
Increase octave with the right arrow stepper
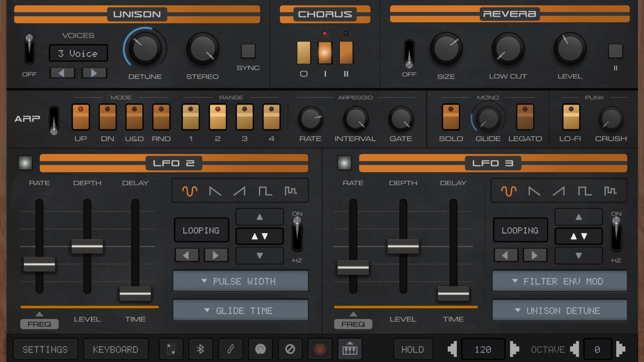tap(621, 349)
